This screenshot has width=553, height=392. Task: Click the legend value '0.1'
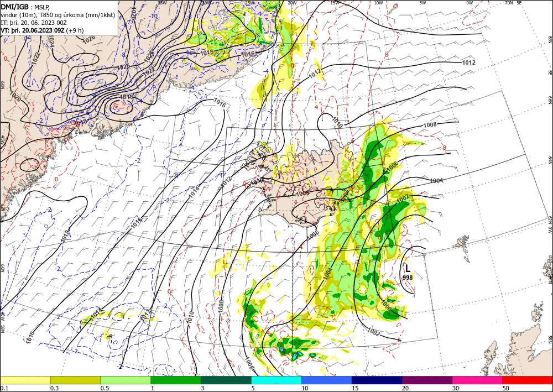pos(4,388)
